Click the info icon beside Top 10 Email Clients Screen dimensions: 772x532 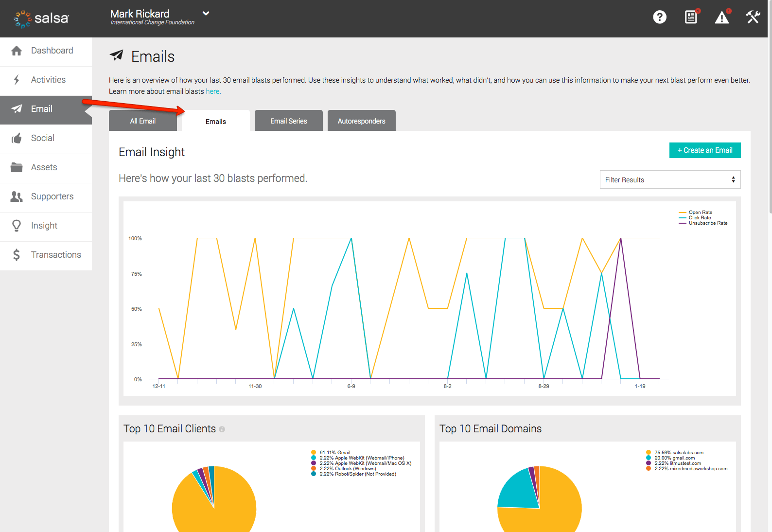[222, 429]
